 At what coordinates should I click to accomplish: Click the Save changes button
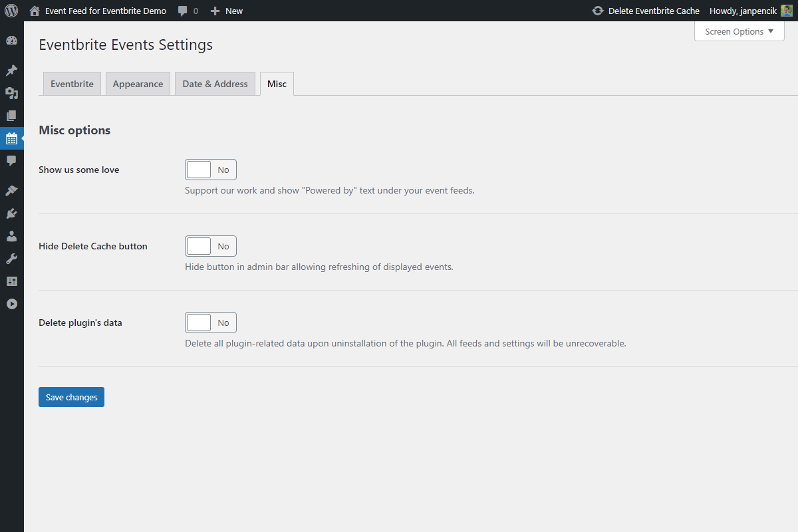71,397
